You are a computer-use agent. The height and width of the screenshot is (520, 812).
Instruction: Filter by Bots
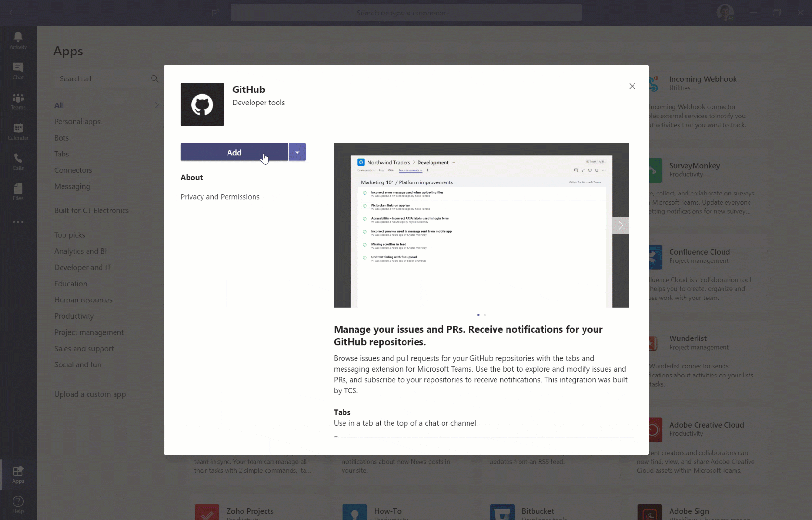point(62,138)
